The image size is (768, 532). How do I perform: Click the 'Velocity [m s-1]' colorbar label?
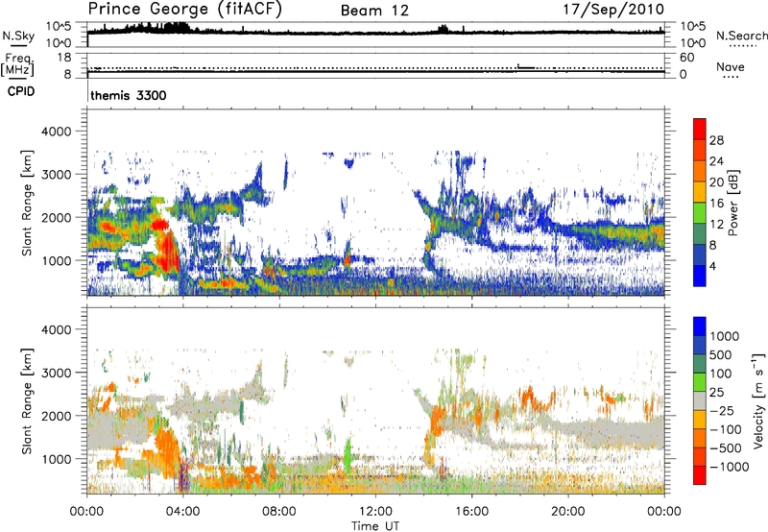(758, 400)
